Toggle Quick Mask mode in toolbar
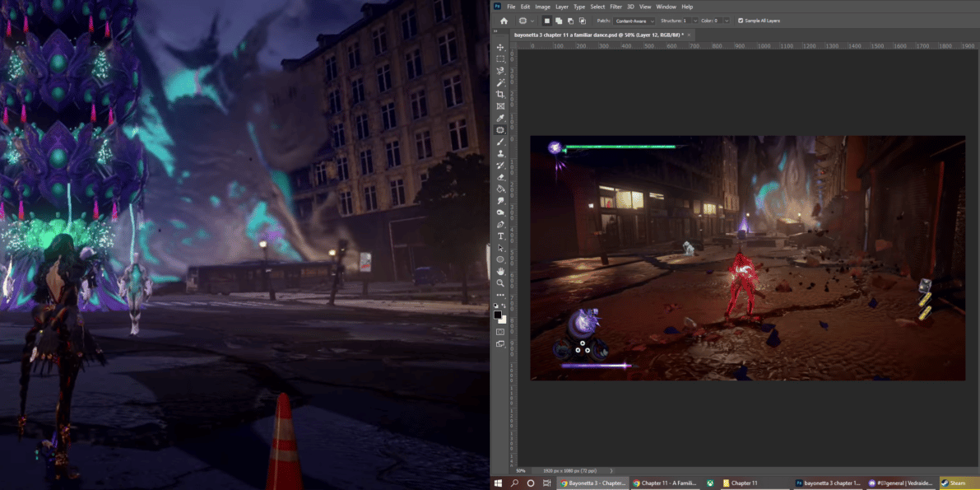Viewport: 980px width, 490px height. [x=500, y=332]
